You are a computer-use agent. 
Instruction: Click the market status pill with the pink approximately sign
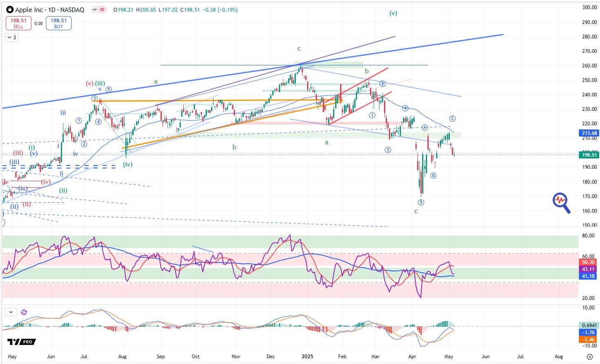pos(98,10)
